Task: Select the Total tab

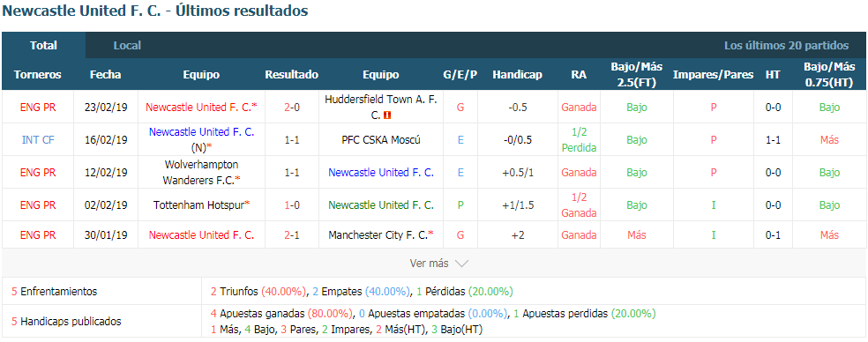Action: tap(44, 45)
